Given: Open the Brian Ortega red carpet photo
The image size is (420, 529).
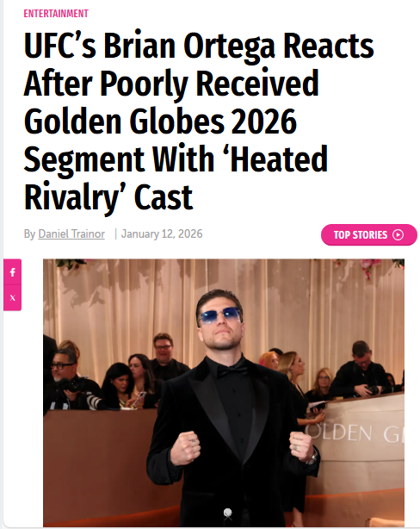Looking at the screenshot, I should tap(224, 393).
